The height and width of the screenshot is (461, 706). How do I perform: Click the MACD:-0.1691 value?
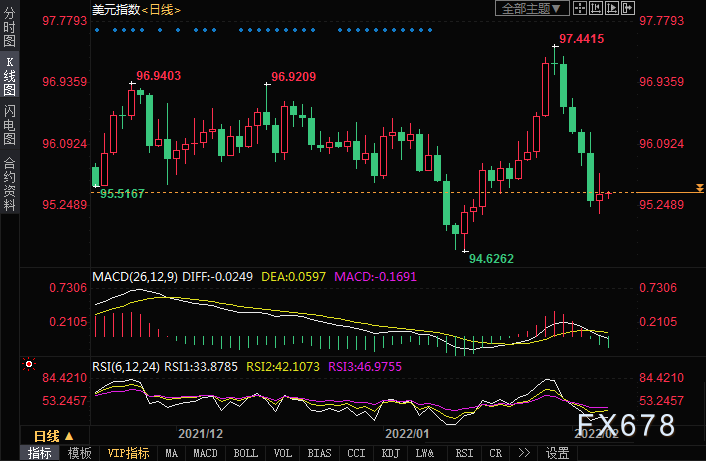pos(376,276)
